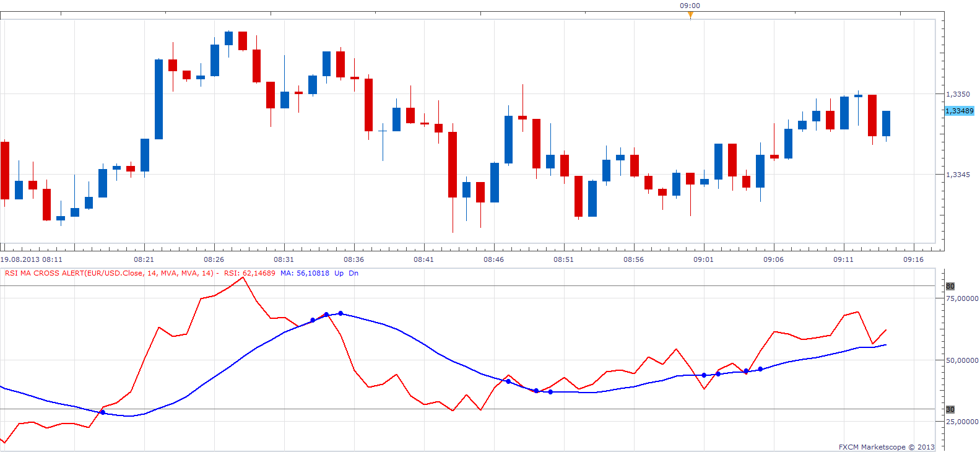Click the 09:01 time axis label
Image resolution: width=980 pixels, height=452 pixels.
(x=703, y=259)
